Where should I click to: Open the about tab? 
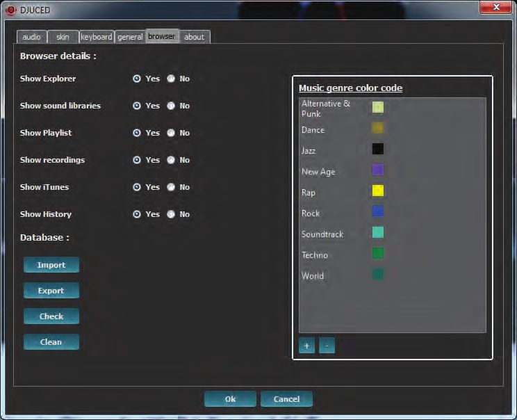(x=194, y=37)
